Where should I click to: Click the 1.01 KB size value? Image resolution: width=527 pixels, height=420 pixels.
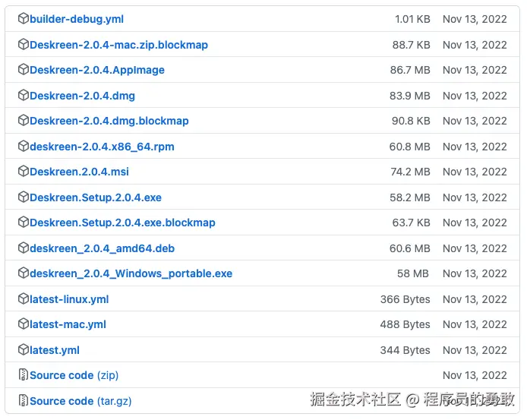pos(412,19)
